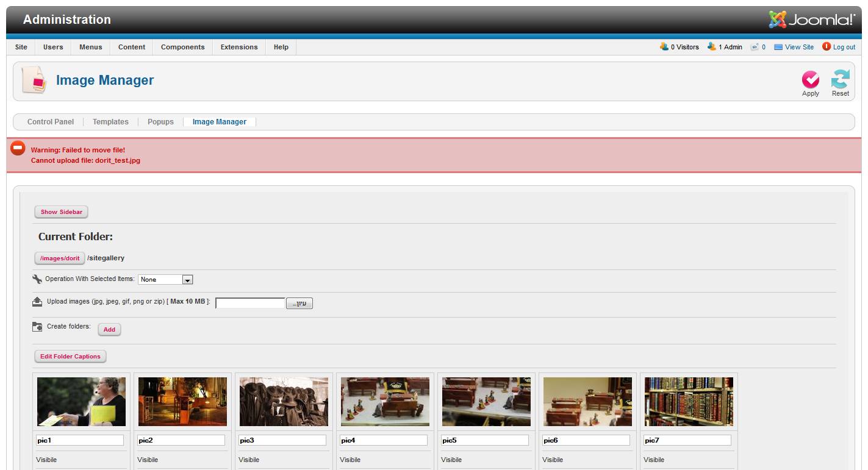Switch to the Popups tab
The height and width of the screenshot is (470, 868).
(x=160, y=122)
